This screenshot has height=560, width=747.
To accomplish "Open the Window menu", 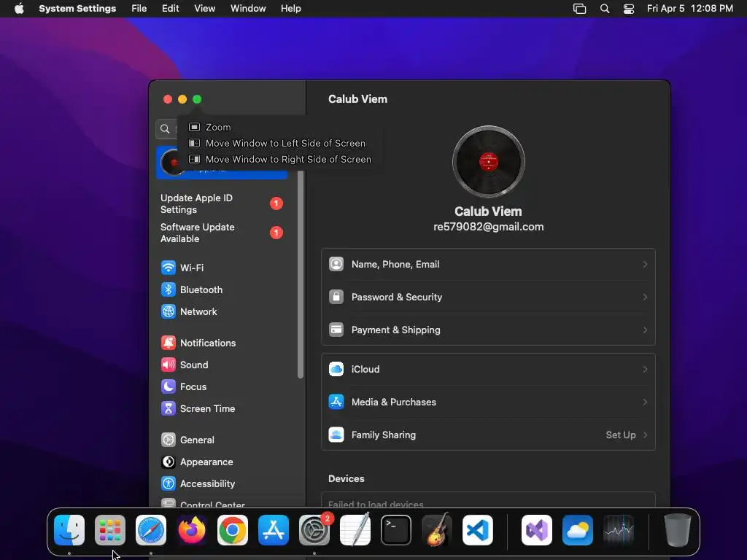I will (x=248, y=9).
